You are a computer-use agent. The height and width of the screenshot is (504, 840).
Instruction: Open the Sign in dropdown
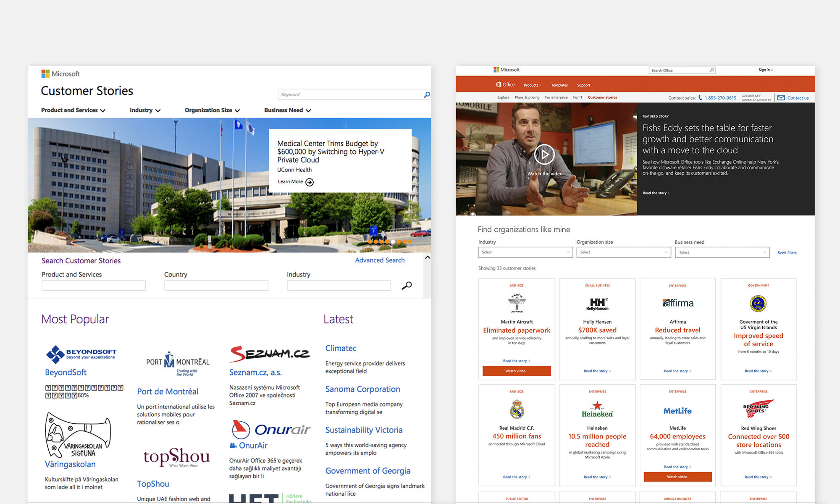[x=766, y=70]
